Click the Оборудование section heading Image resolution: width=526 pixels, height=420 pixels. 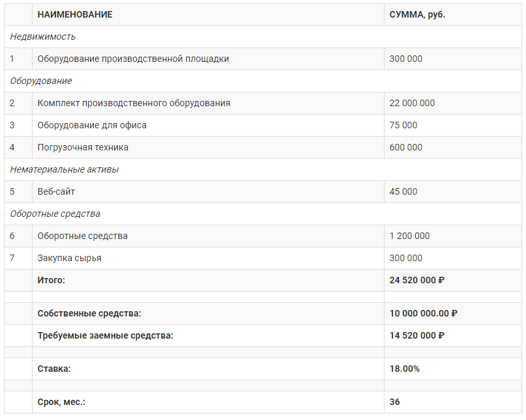coord(41,81)
